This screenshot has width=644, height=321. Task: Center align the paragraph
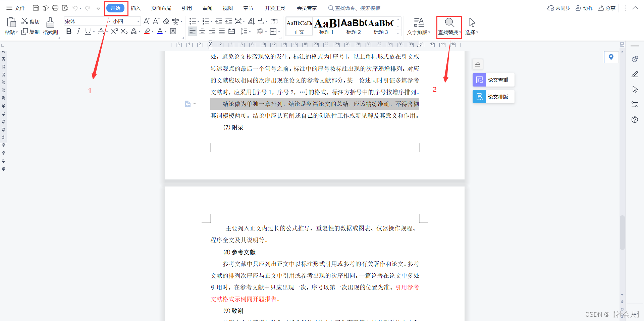tap(202, 32)
